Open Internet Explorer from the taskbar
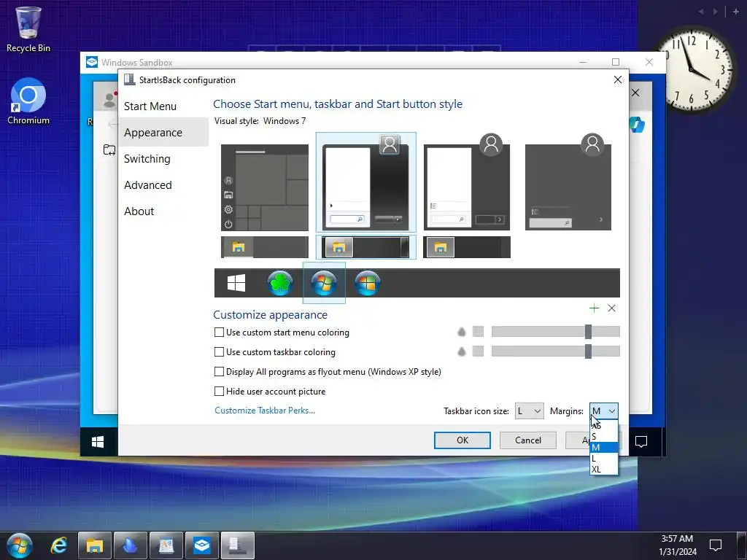 [x=59, y=545]
